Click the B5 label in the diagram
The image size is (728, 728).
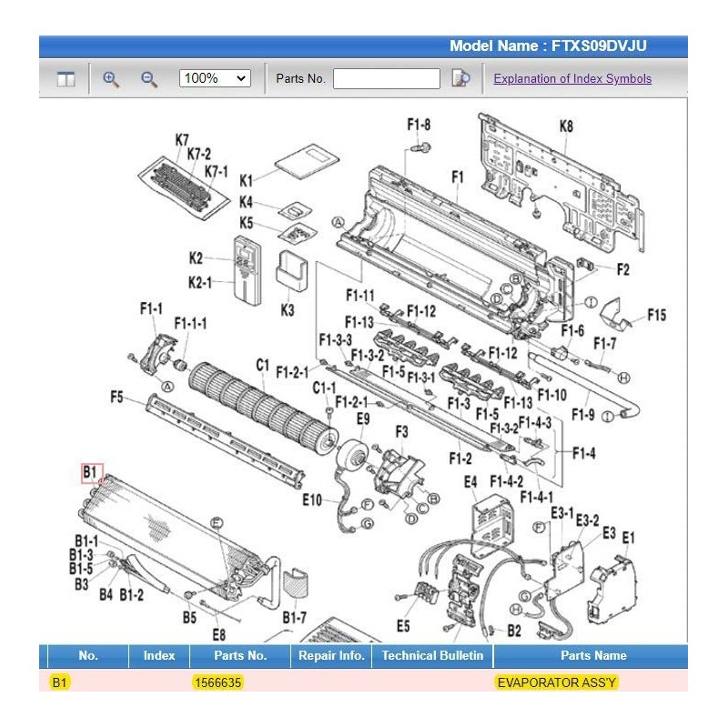point(189,618)
